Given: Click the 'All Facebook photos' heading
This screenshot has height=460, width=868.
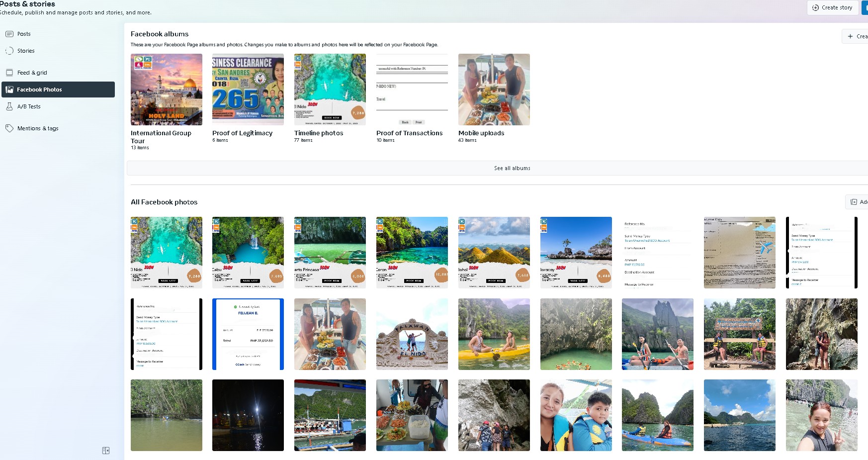Looking at the screenshot, I should point(164,202).
